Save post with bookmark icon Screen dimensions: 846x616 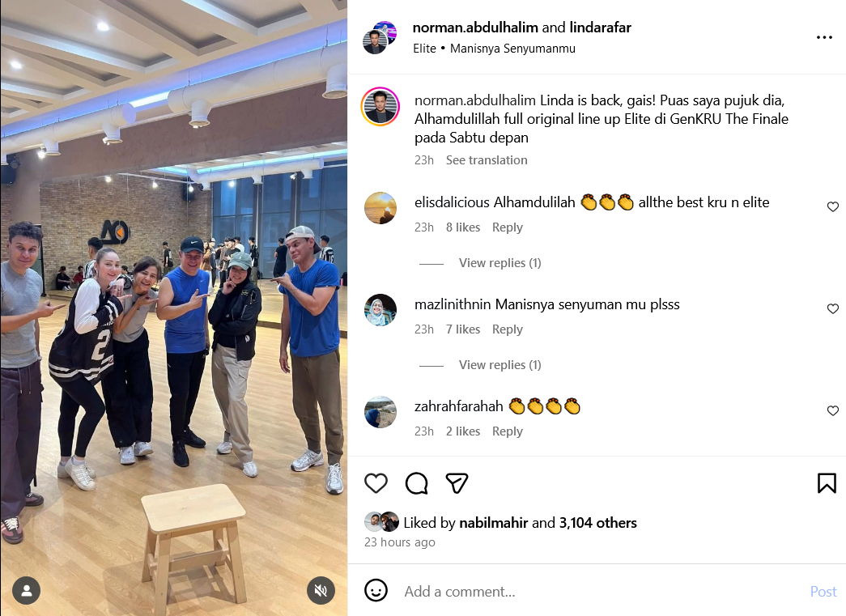click(827, 483)
